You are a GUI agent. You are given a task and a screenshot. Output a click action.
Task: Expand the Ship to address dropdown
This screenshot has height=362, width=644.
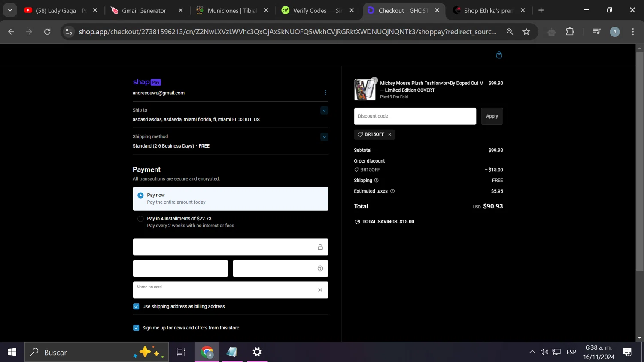pyautogui.click(x=324, y=111)
